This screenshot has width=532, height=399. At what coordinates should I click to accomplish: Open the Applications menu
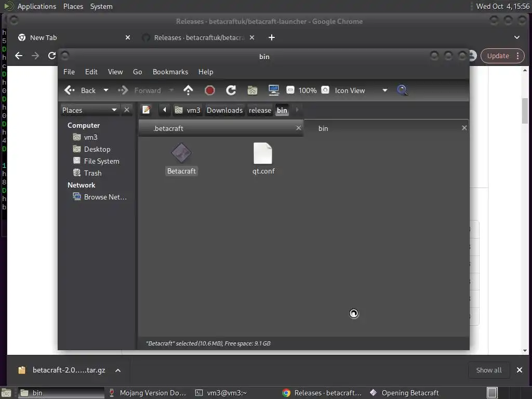coord(37,6)
